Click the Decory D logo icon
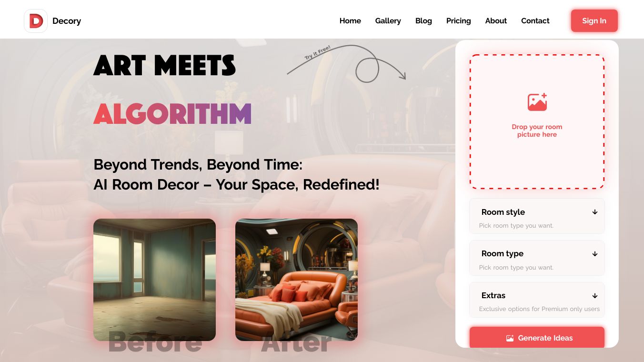 [x=36, y=21]
